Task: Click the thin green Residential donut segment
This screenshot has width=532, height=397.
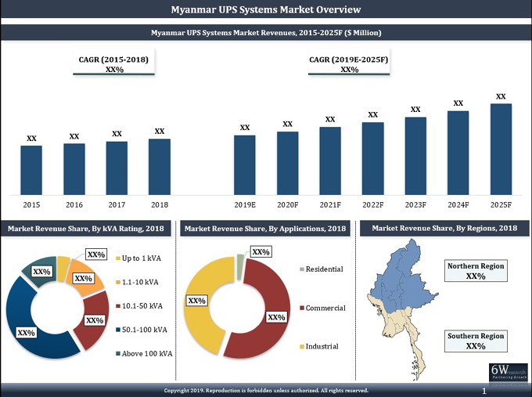Action: 240,266
